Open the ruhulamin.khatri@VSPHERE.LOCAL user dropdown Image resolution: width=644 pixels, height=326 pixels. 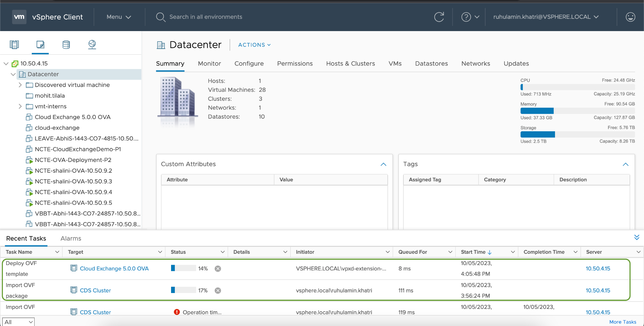click(546, 17)
